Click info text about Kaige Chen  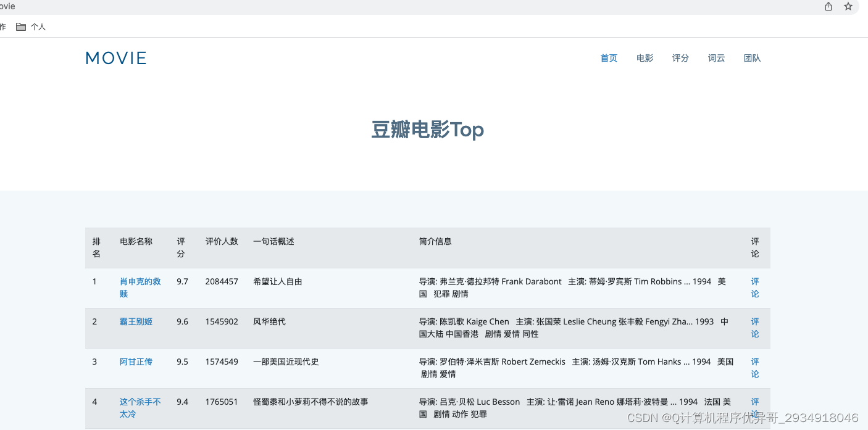574,328
